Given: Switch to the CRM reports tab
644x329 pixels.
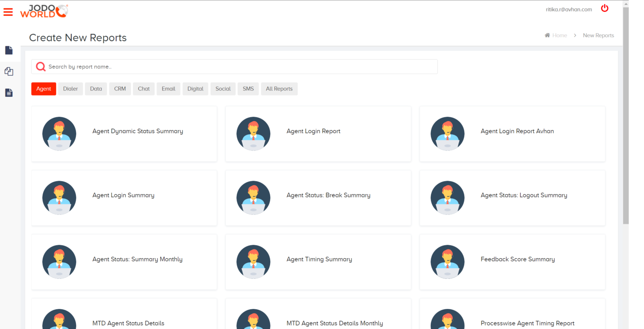Looking at the screenshot, I should (120, 89).
